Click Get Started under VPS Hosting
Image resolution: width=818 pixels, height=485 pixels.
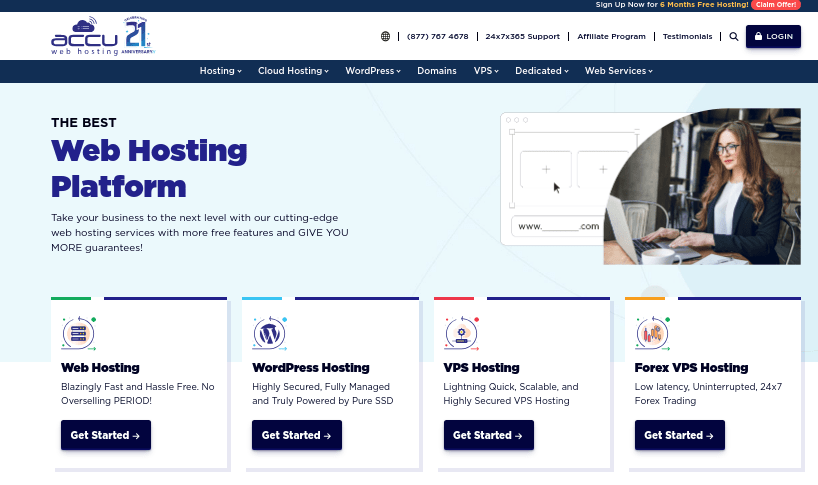[x=489, y=435]
